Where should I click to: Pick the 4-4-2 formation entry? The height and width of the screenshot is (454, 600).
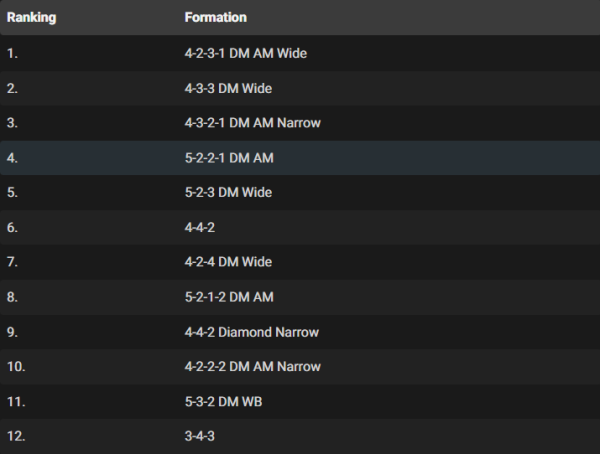[x=200, y=227]
